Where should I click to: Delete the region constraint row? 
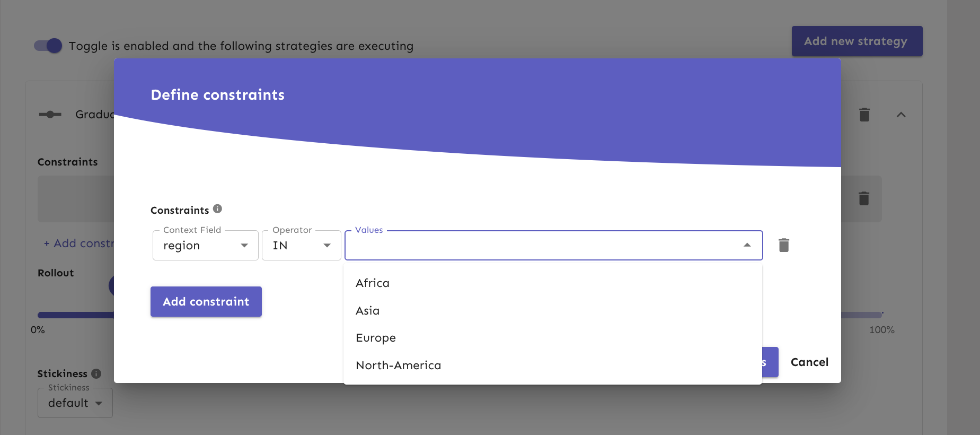point(783,245)
